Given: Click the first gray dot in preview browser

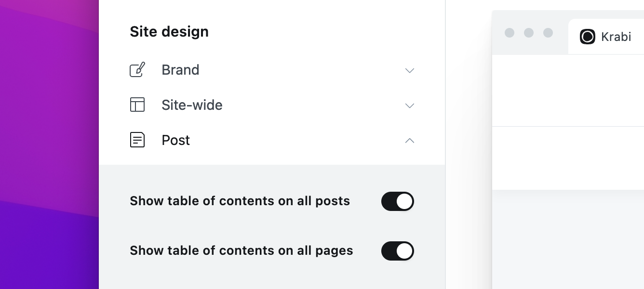Looking at the screenshot, I should (x=510, y=33).
